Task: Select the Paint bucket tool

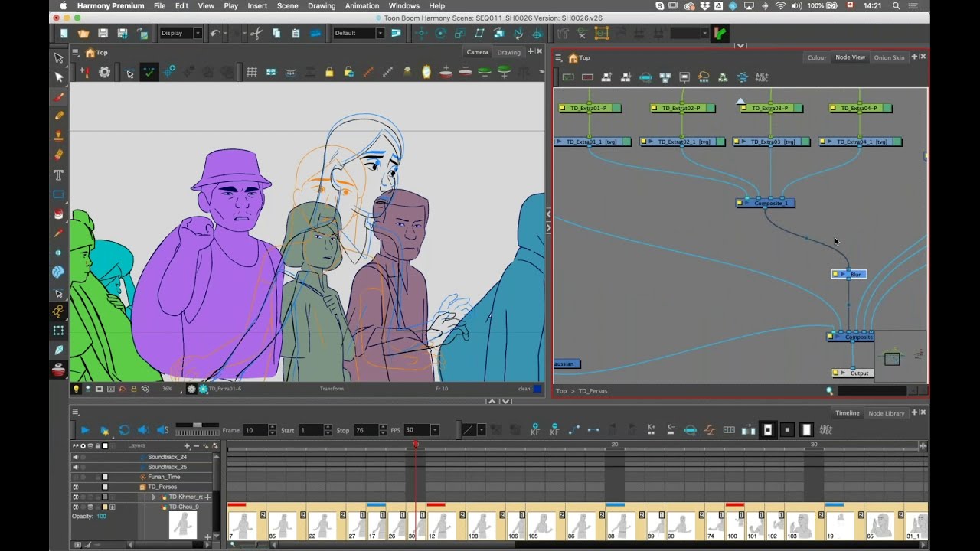Action: [x=59, y=214]
